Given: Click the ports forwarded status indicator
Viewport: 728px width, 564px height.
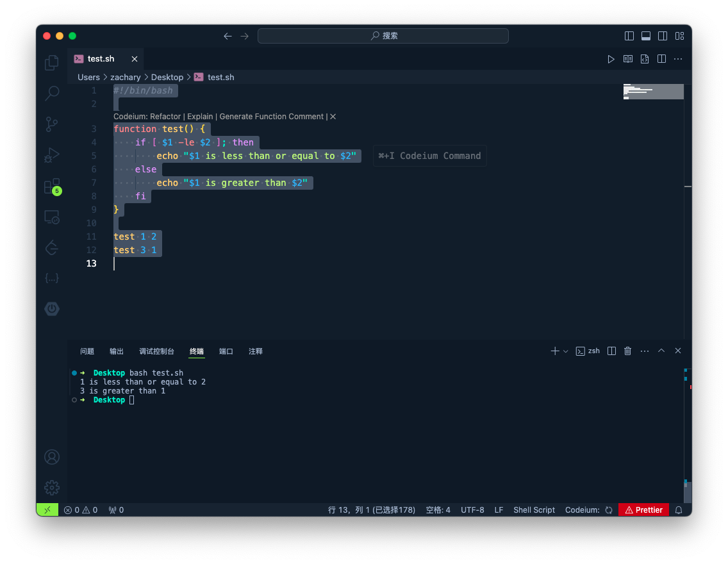Looking at the screenshot, I should click(116, 510).
